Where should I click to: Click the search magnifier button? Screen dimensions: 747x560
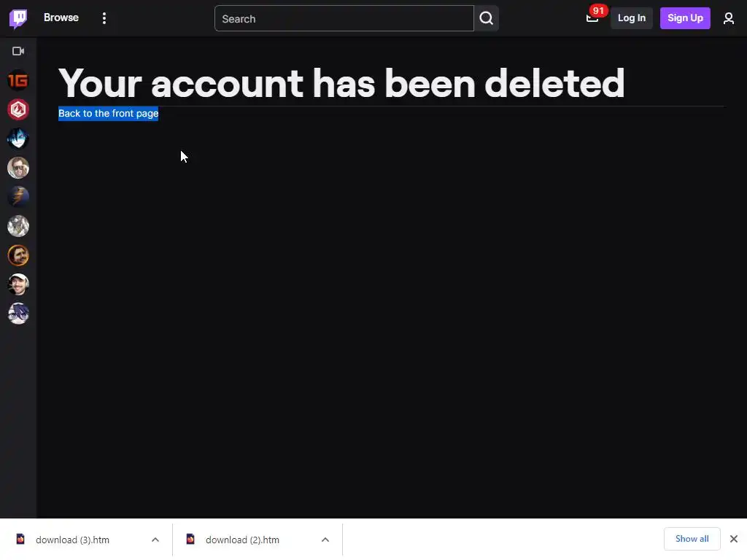(x=487, y=18)
